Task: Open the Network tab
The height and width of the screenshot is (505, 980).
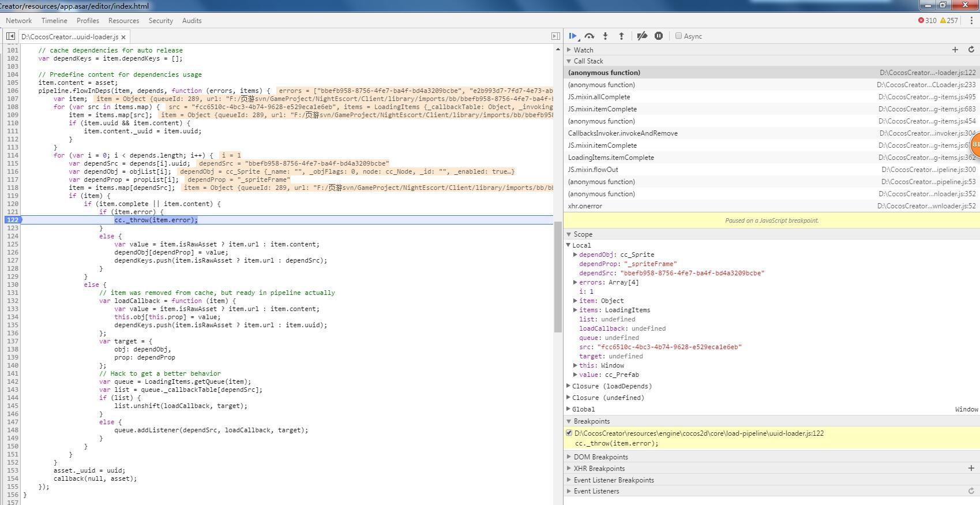Action: tap(18, 20)
